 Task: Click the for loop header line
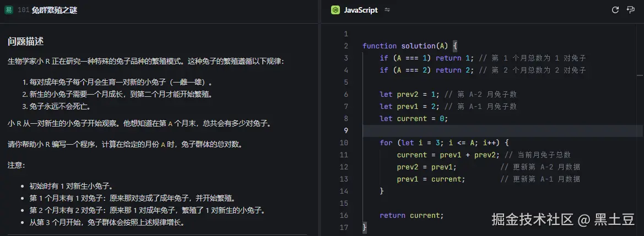pyautogui.click(x=445, y=143)
